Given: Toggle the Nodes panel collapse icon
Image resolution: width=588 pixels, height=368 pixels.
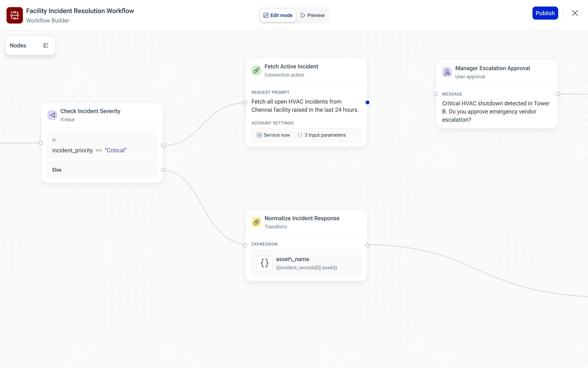Looking at the screenshot, I should point(46,46).
